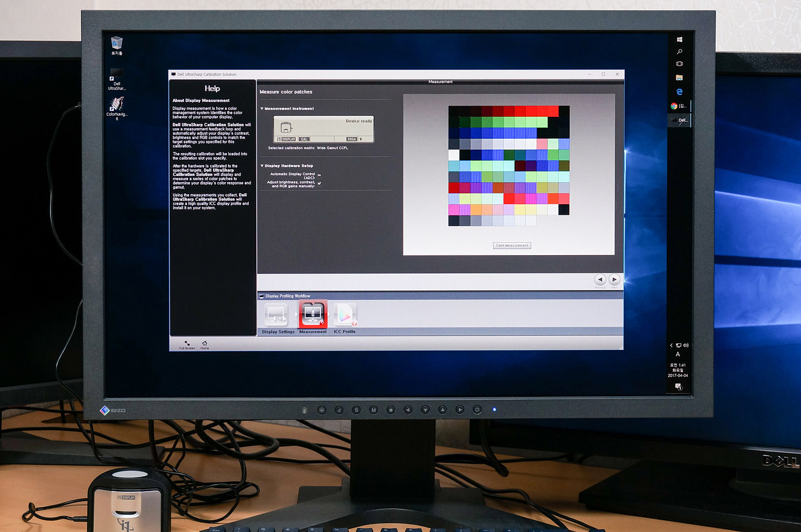Viewport: 801px width, 532px height.
Task: Click the 'Measure color patches' heading
Action: pyautogui.click(x=286, y=92)
